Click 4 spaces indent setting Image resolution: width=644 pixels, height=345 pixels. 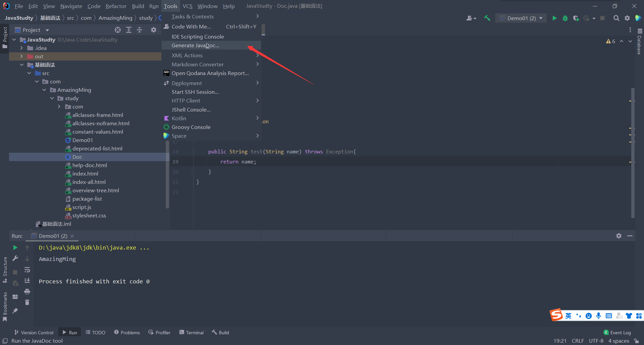tap(619, 341)
